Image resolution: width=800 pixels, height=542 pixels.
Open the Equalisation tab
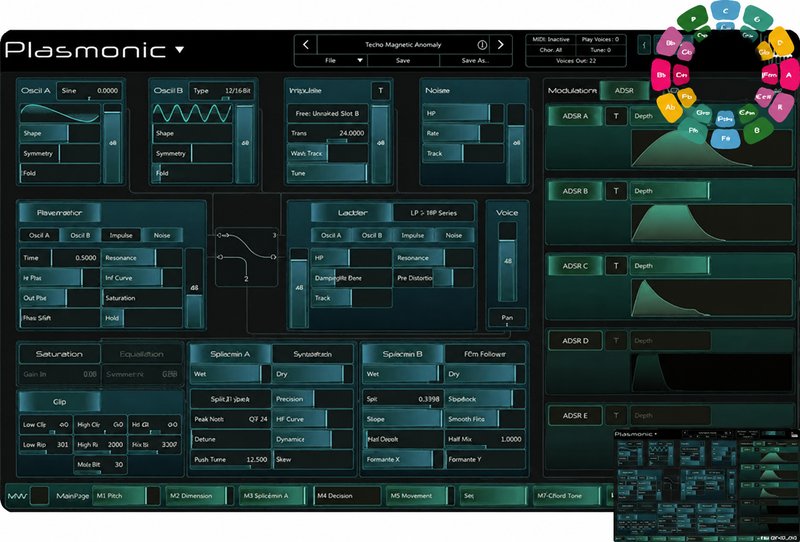coord(141,354)
